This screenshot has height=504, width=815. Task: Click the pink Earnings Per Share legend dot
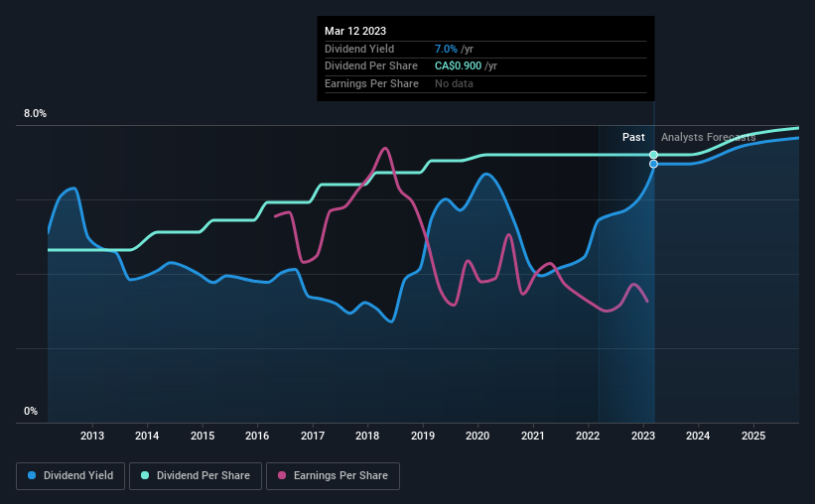click(282, 475)
